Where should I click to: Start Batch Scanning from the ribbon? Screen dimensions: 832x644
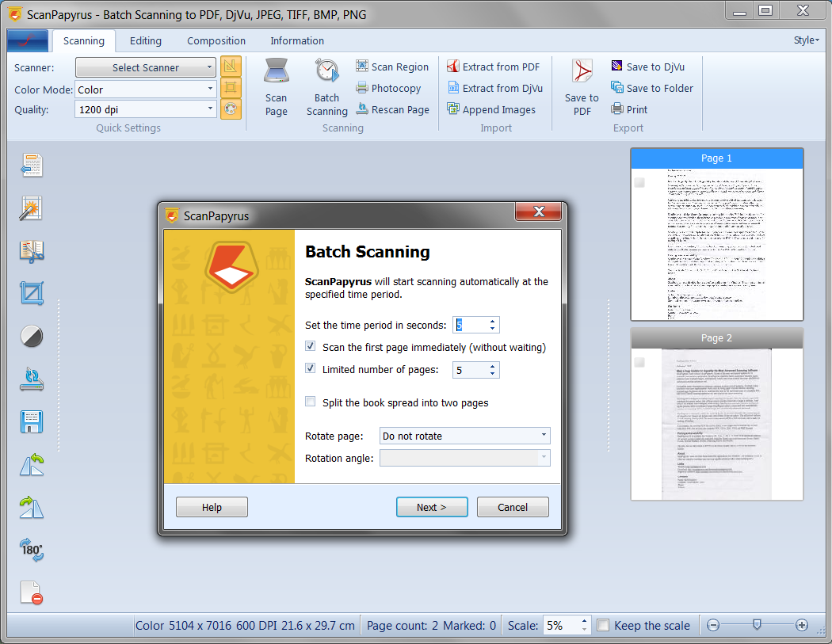tap(326, 87)
